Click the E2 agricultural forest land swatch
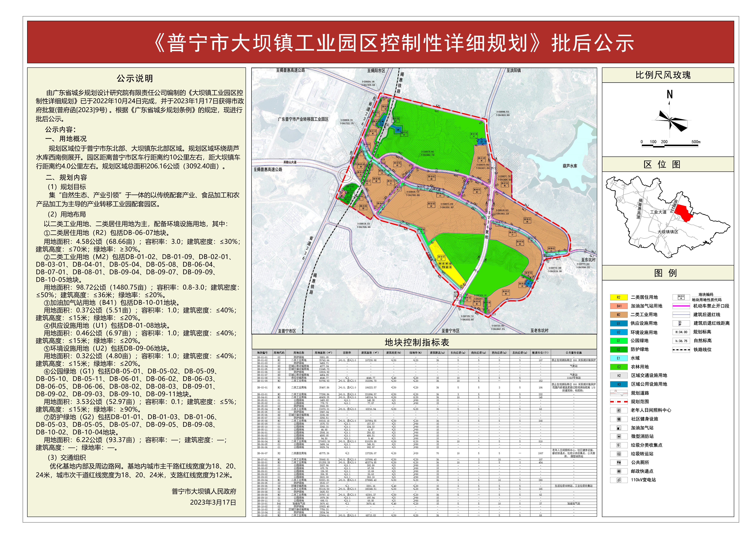 coord(619,367)
